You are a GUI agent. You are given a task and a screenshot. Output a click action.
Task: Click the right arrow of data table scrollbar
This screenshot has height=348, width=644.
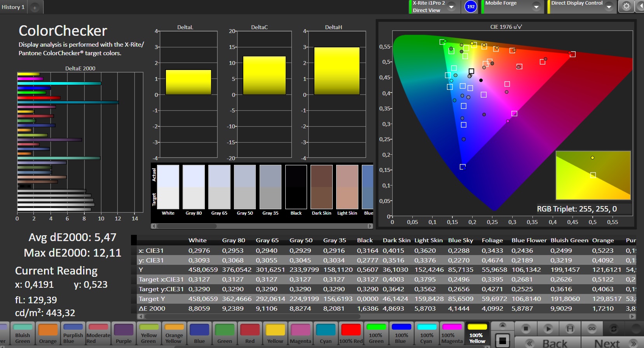click(632, 317)
